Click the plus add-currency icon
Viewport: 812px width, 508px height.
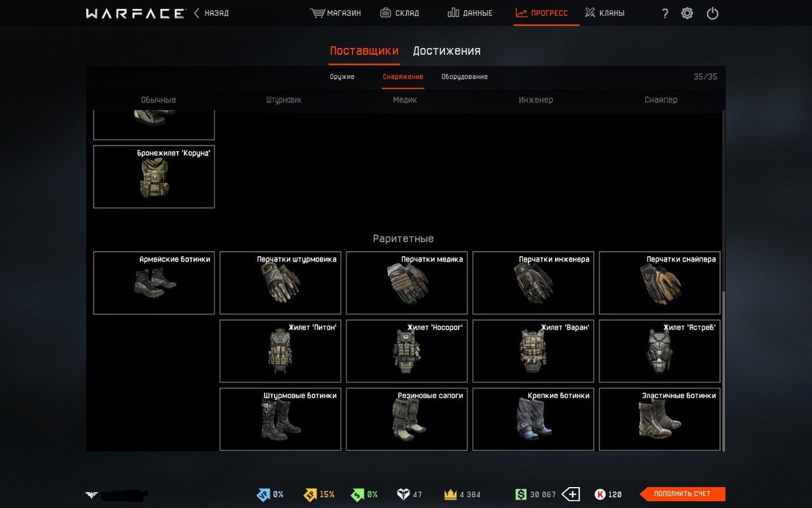tap(570, 494)
